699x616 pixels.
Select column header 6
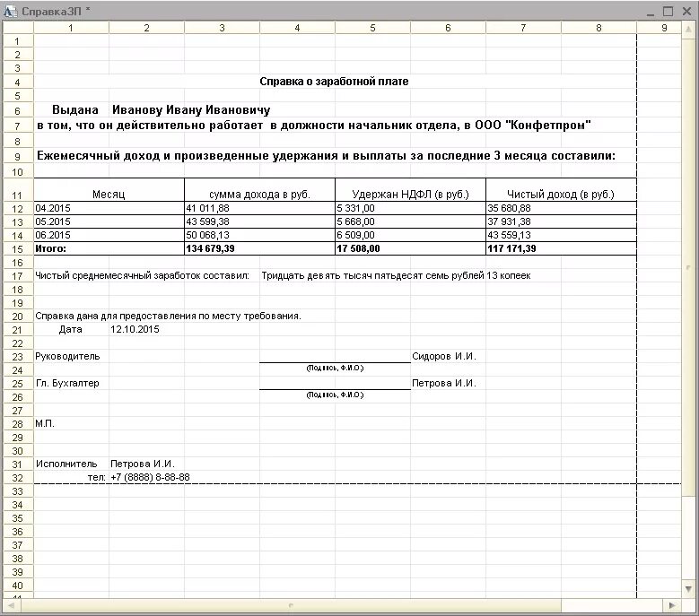448,28
